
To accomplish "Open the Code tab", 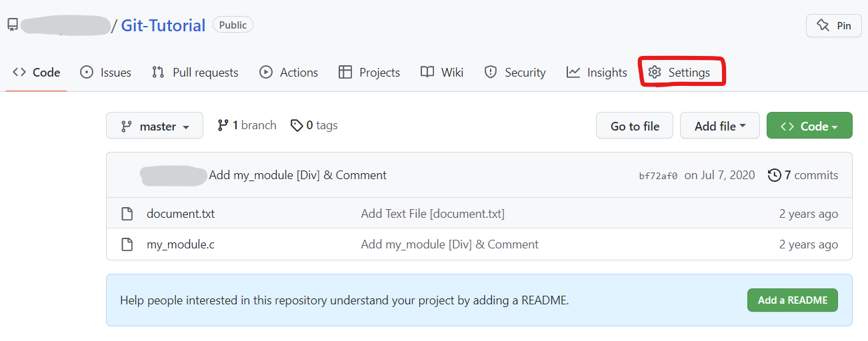I will pyautogui.click(x=37, y=72).
